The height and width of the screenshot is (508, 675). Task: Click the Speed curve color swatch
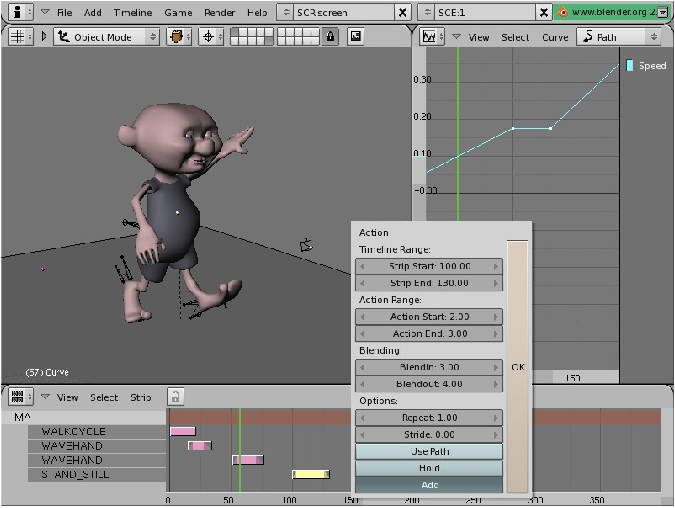click(630, 65)
